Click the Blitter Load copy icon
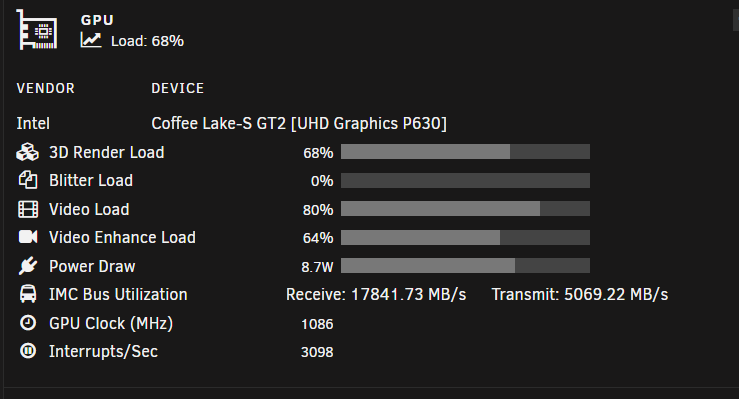739x399 pixels. [28, 180]
